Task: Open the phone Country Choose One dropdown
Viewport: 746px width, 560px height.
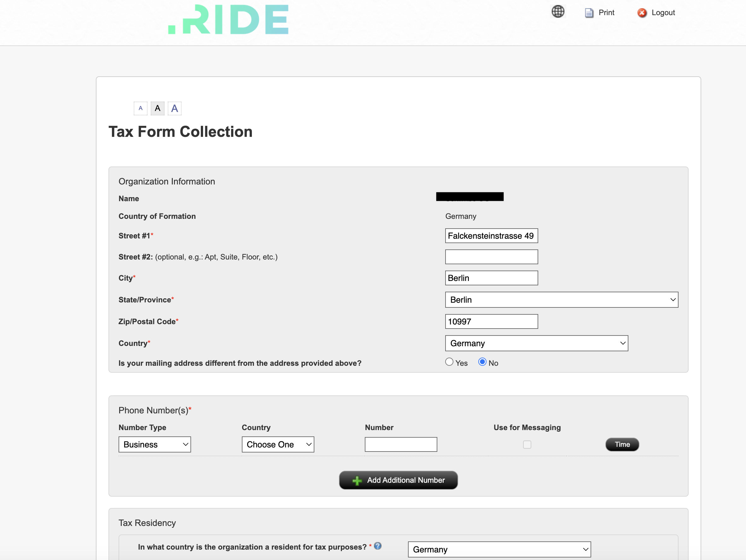Action: click(x=277, y=444)
